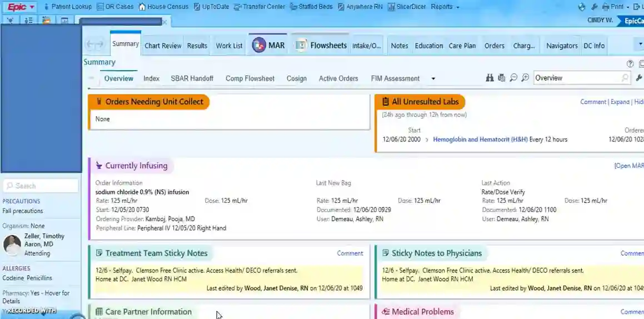Click the Sticky Notes to Physicians header
Image resolution: width=644 pixels, height=319 pixels.
point(432,253)
